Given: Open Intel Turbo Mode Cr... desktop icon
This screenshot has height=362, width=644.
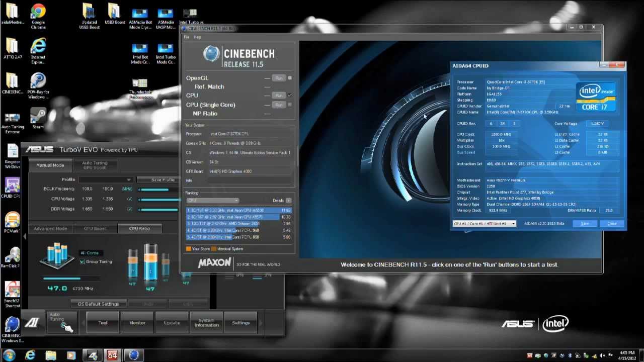Looking at the screenshot, I should (x=166, y=54).
